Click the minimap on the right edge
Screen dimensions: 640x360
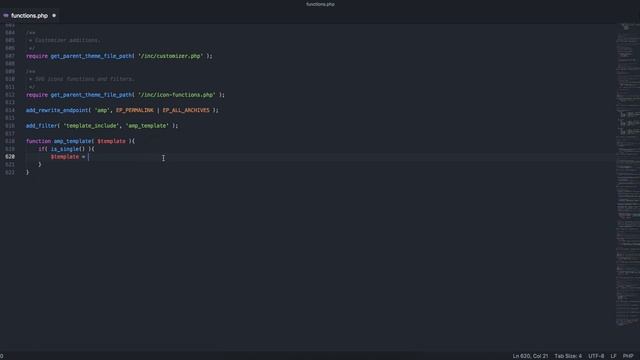[x=628, y=175]
